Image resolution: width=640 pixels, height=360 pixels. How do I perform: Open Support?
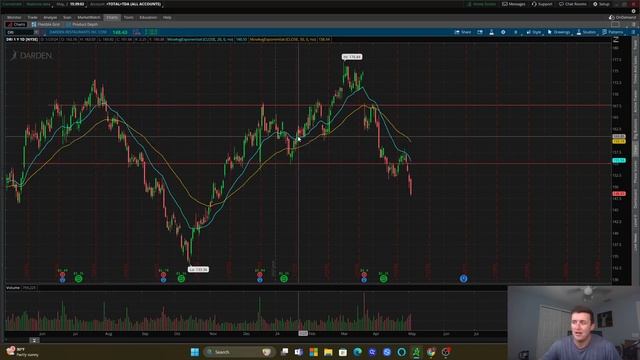point(542,4)
